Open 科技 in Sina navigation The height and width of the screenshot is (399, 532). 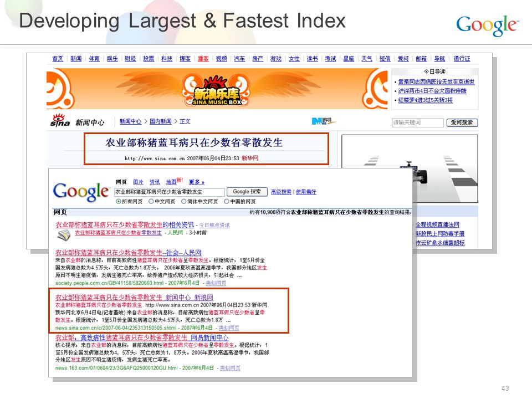coord(167,59)
